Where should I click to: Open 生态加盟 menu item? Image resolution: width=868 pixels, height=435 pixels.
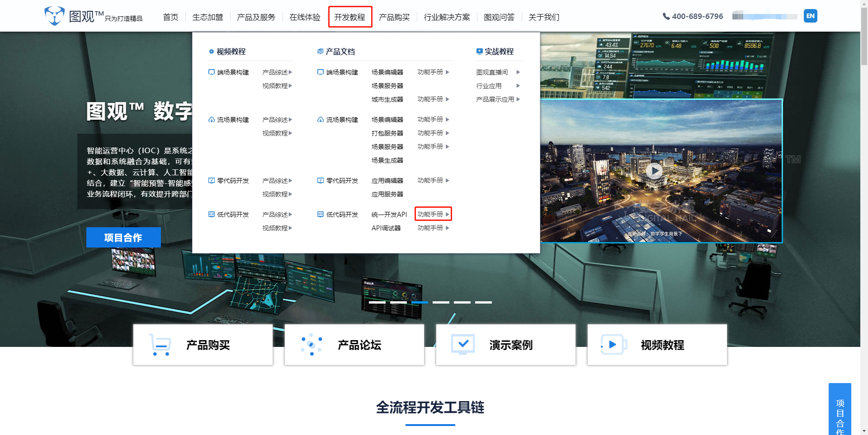pyautogui.click(x=208, y=17)
